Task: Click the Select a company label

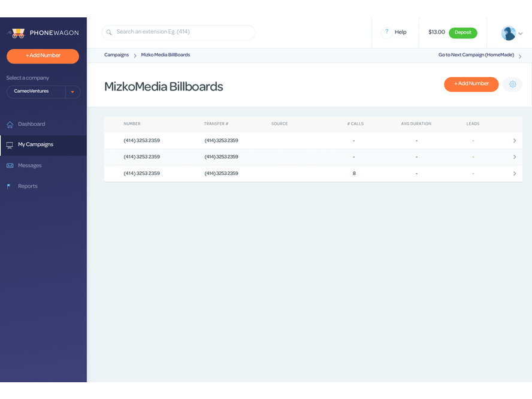Action: pos(28,78)
